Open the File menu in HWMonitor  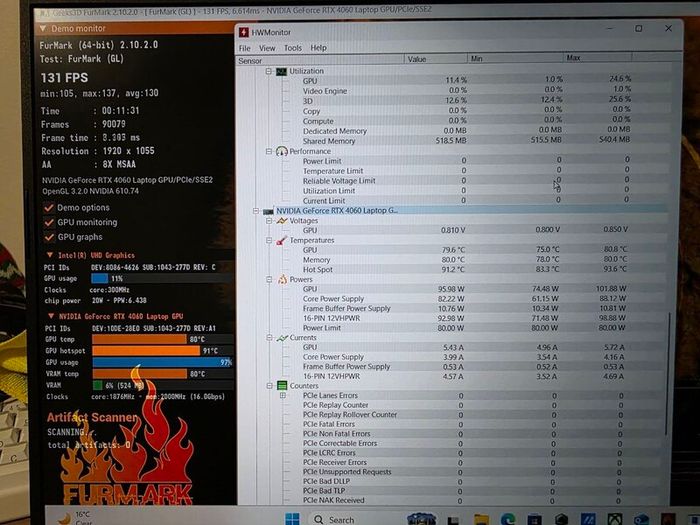point(245,48)
